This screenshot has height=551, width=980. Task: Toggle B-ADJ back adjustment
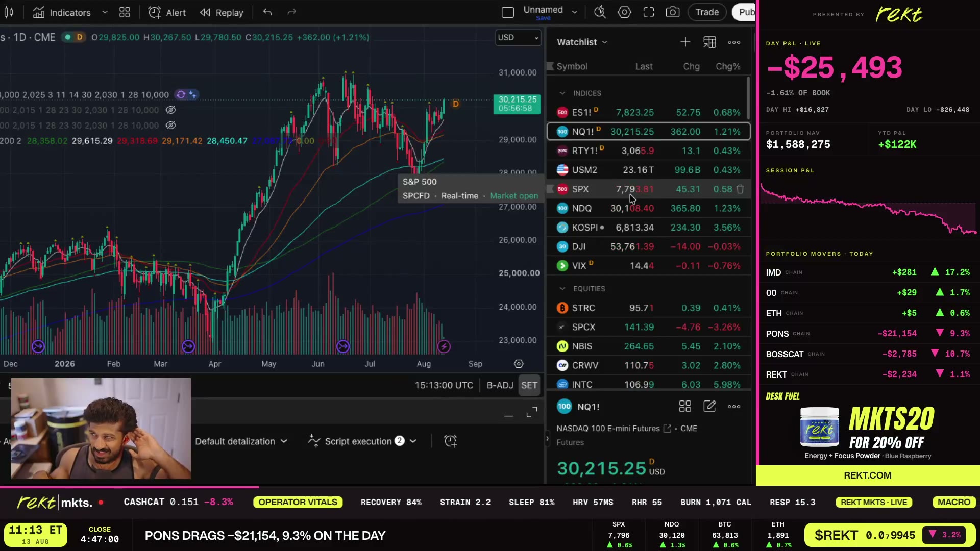pyautogui.click(x=500, y=385)
